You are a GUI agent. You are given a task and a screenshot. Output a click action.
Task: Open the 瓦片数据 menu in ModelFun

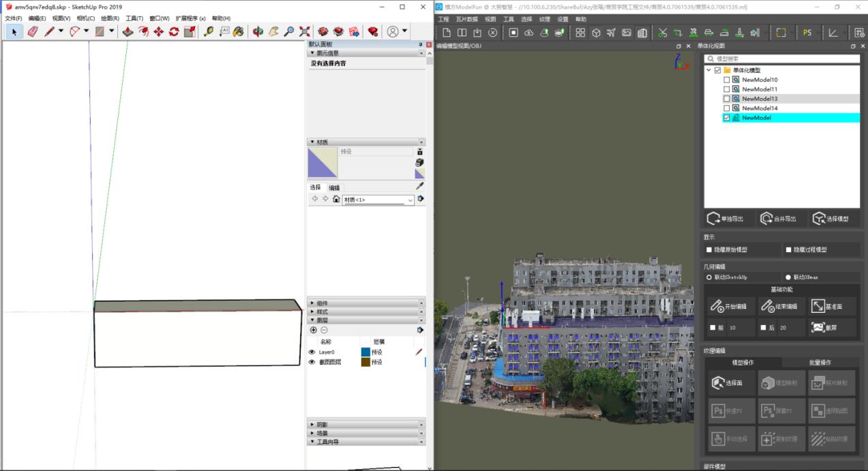[x=467, y=19]
